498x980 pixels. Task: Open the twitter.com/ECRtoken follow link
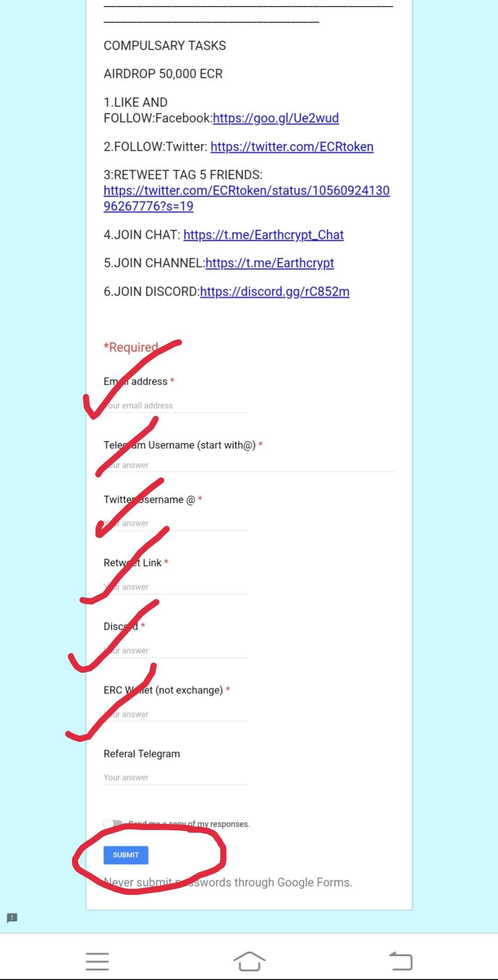pyautogui.click(x=292, y=147)
